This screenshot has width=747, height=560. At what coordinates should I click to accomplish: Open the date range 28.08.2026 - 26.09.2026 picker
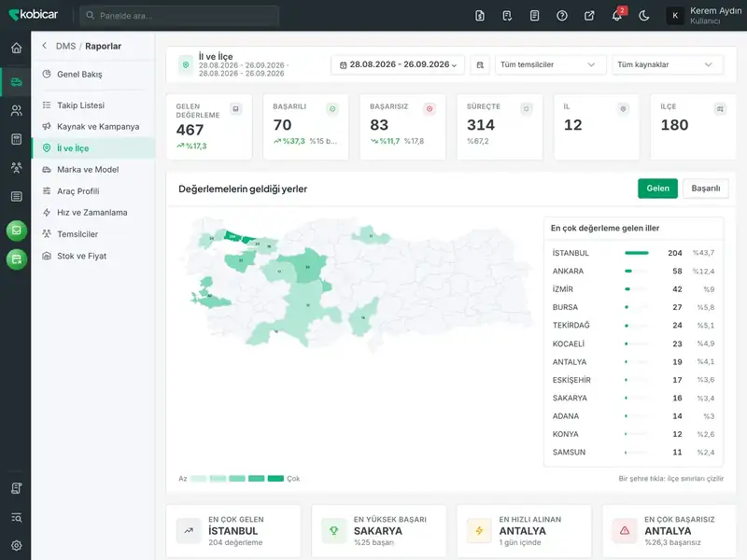pyautogui.click(x=398, y=64)
